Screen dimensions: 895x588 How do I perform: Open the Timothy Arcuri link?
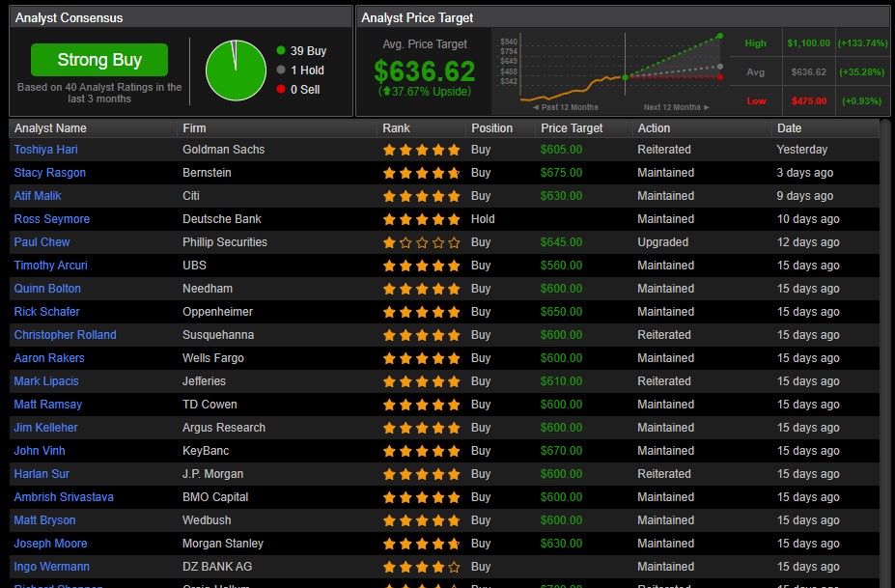click(x=51, y=266)
